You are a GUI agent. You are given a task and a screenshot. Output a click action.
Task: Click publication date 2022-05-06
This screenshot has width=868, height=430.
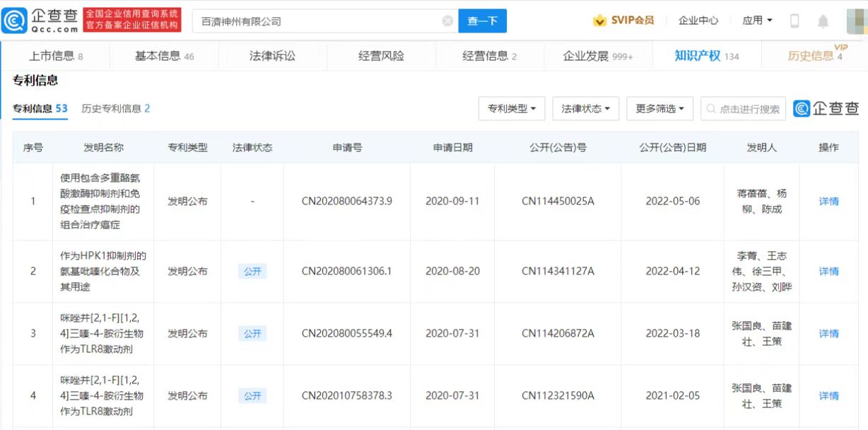coord(672,201)
